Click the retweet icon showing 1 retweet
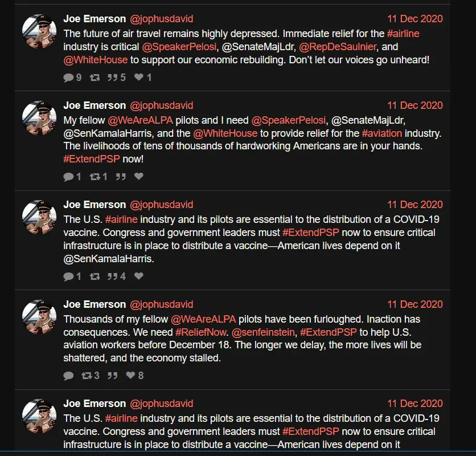This screenshot has width=476, height=456. coord(95,177)
